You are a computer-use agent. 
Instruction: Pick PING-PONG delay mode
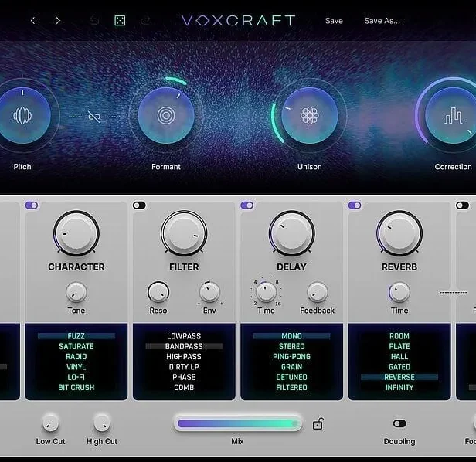[292, 357]
